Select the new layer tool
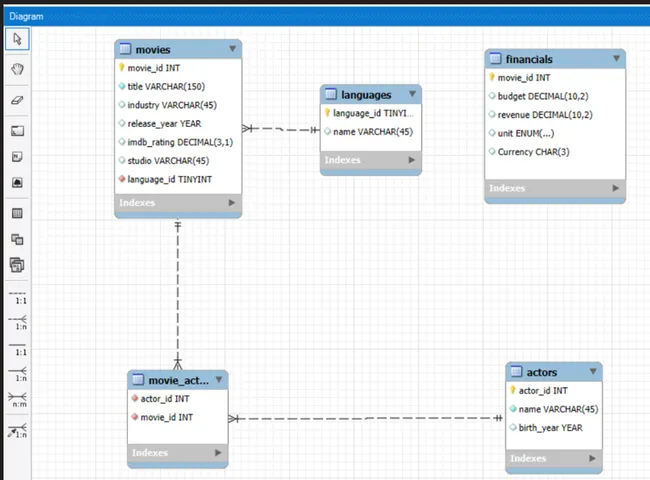This screenshot has width=650, height=480. point(17,131)
